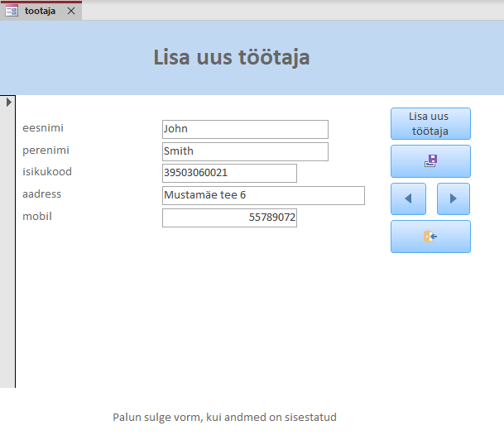Switch to the tootaja tab
504x435 pixels.
tap(40, 11)
